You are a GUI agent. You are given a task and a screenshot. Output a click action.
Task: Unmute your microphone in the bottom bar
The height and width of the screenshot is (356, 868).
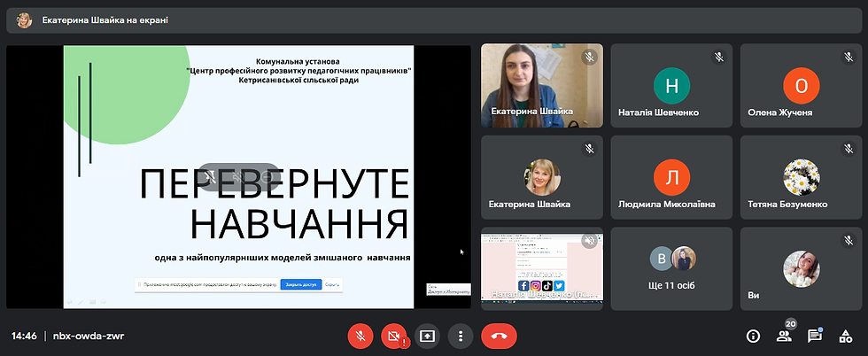pos(360,336)
